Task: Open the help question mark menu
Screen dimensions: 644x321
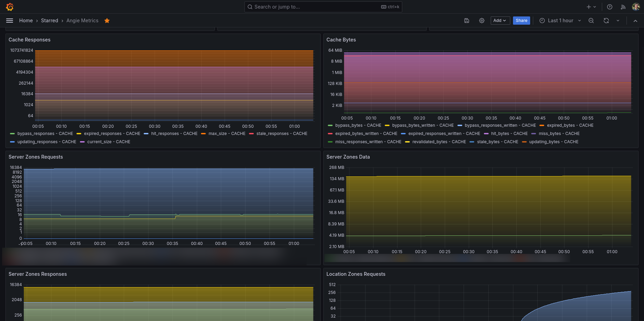Action: tap(610, 7)
